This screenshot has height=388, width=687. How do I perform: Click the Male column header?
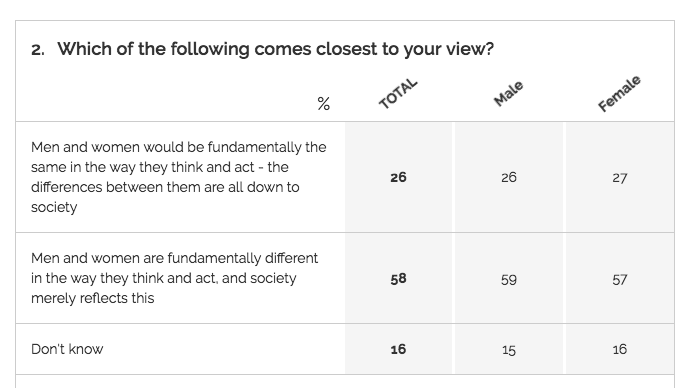508,93
